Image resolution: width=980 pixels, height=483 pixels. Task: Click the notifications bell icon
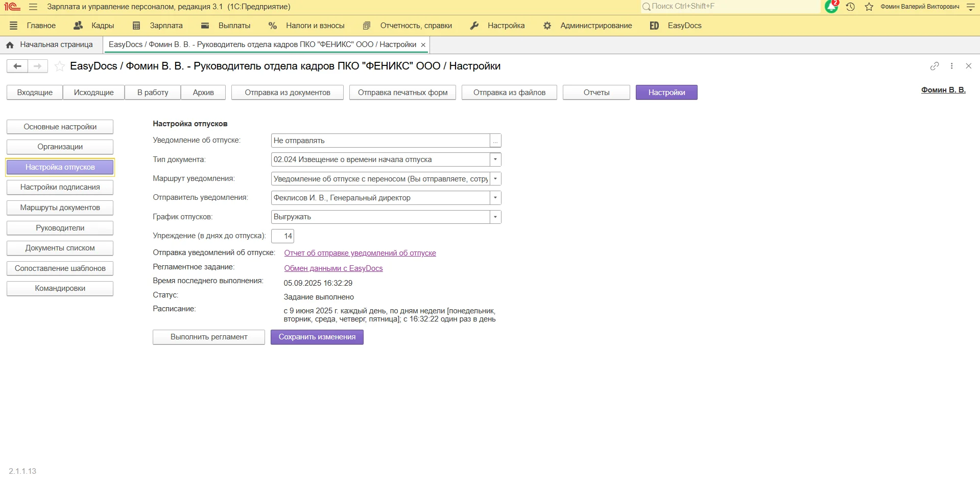[x=831, y=7]
